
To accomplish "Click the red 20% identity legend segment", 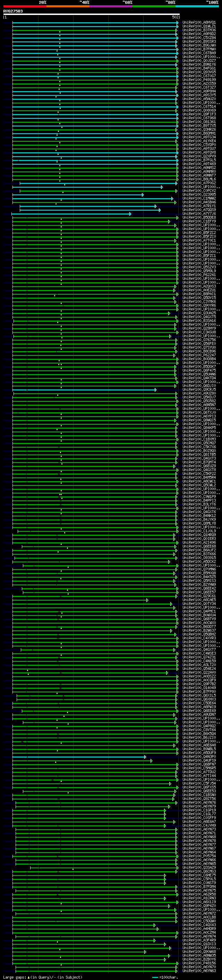I will tap(25, 6).
